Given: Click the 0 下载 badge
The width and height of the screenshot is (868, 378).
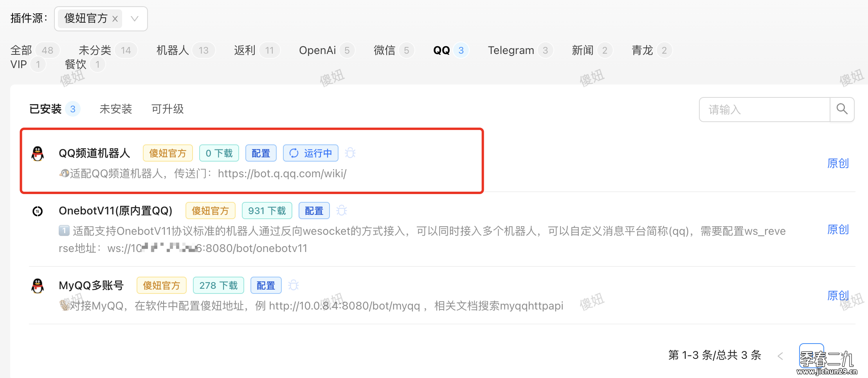Looking at the screenshot, I should [x=219, y=153].
